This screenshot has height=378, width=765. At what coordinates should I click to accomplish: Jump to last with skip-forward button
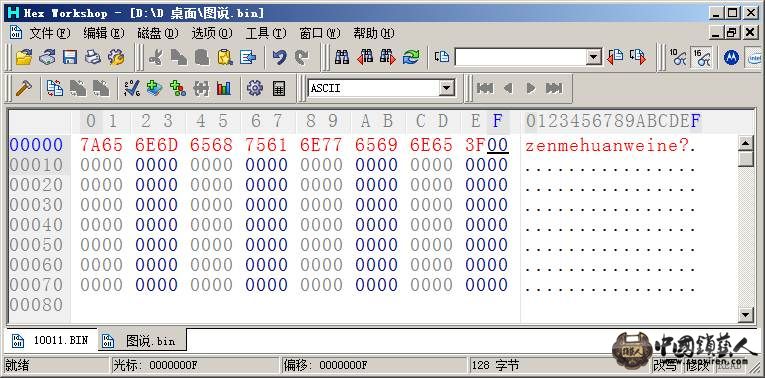pos(554,88)
